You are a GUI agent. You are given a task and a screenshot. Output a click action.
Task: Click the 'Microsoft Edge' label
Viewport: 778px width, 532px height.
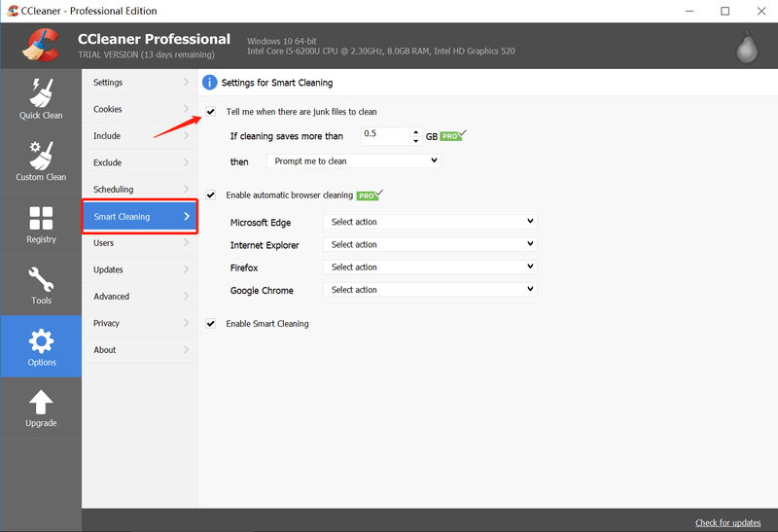click(x=261, y=223)
